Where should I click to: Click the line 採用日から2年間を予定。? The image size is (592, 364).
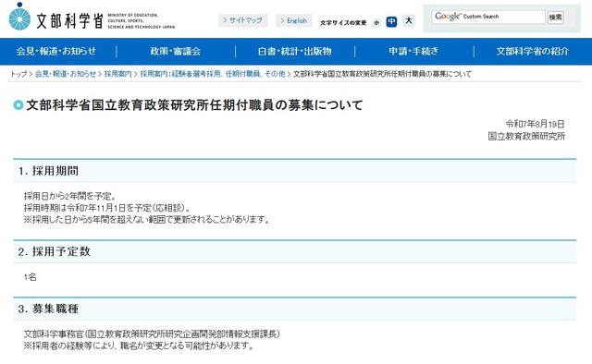pos(70,196)
